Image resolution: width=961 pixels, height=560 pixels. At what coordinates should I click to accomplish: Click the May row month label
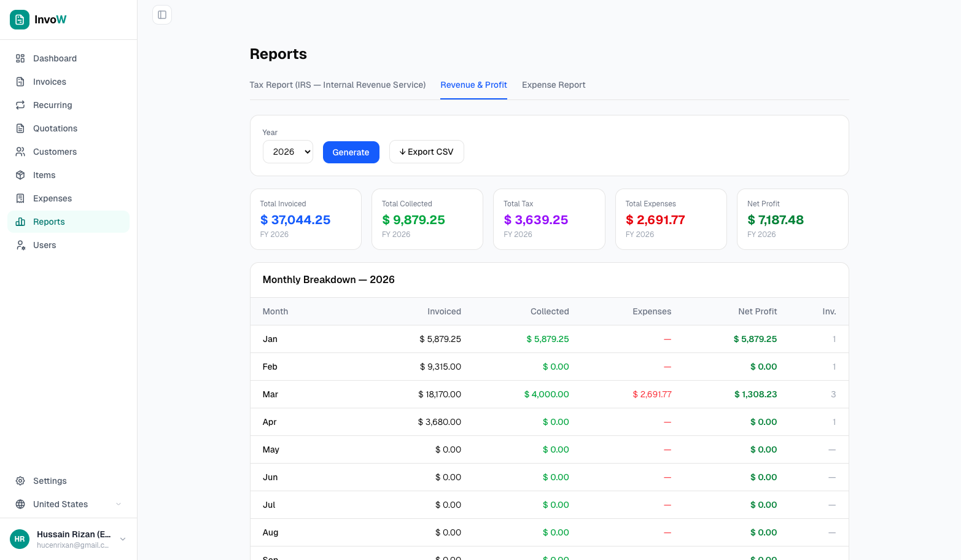coord(271,449)
